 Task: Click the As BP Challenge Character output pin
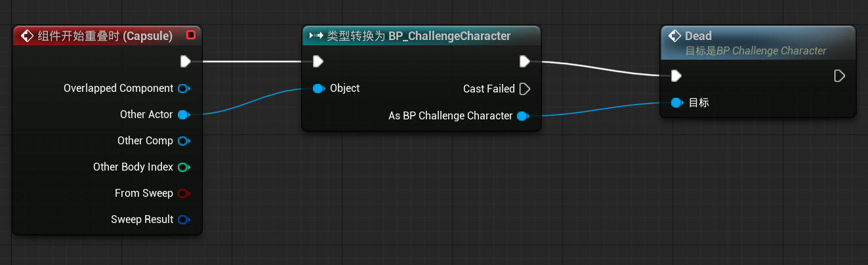(523, 116)
